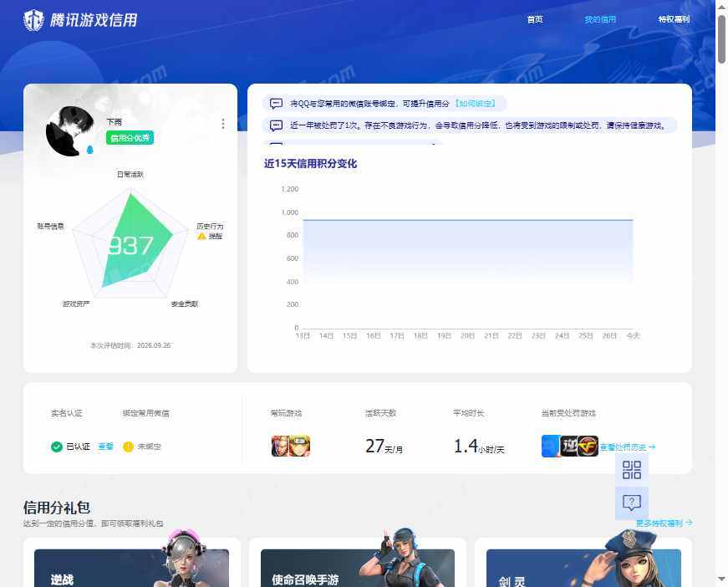Open the three-dot menu on profile card

pyautogui.click(x=223, y=124)
